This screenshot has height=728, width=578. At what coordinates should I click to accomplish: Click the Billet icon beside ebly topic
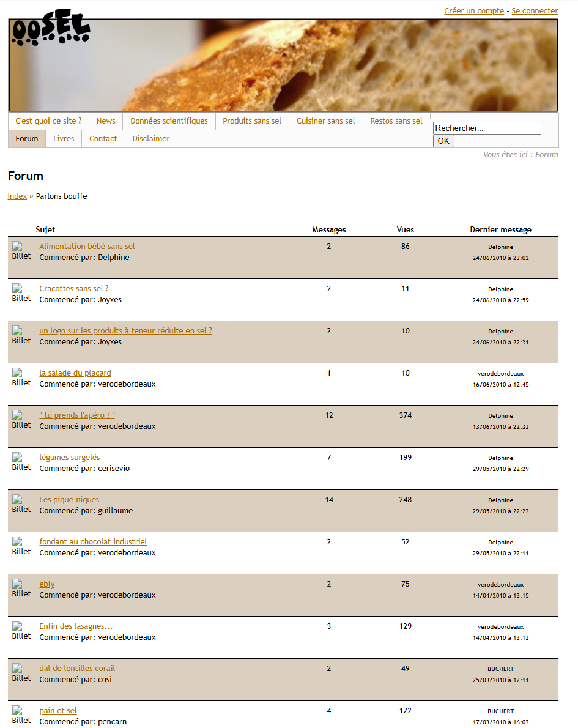(x=21, y=589)
